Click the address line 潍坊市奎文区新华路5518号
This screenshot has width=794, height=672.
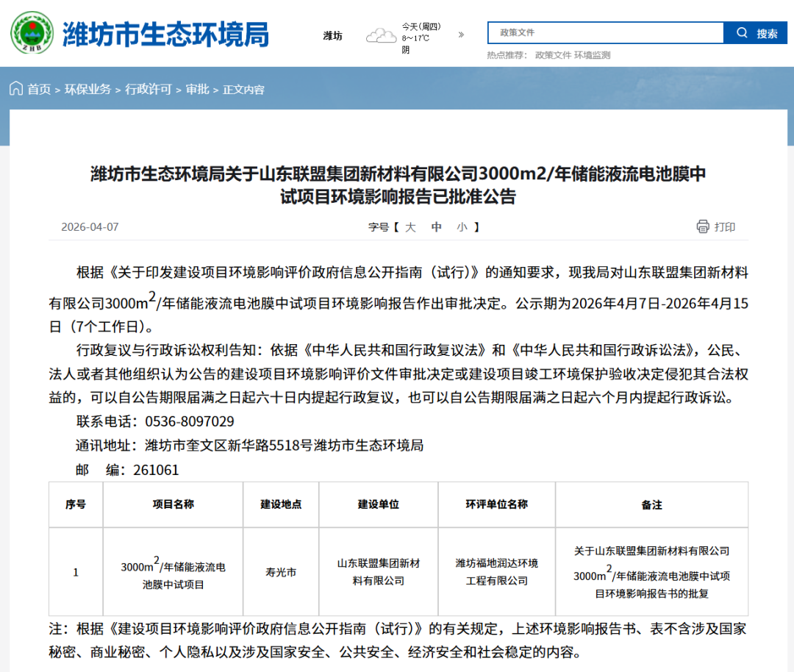(x=228, y=446)
